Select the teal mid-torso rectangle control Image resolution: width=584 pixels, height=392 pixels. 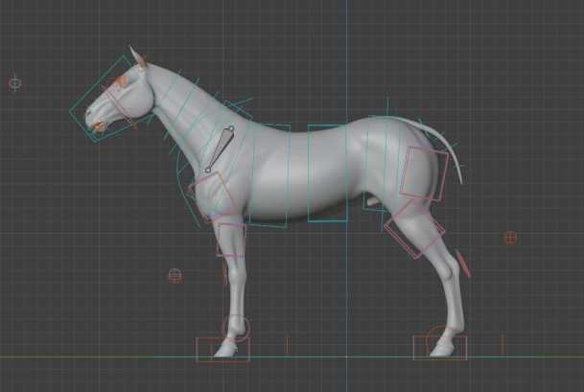coord(327,173)
